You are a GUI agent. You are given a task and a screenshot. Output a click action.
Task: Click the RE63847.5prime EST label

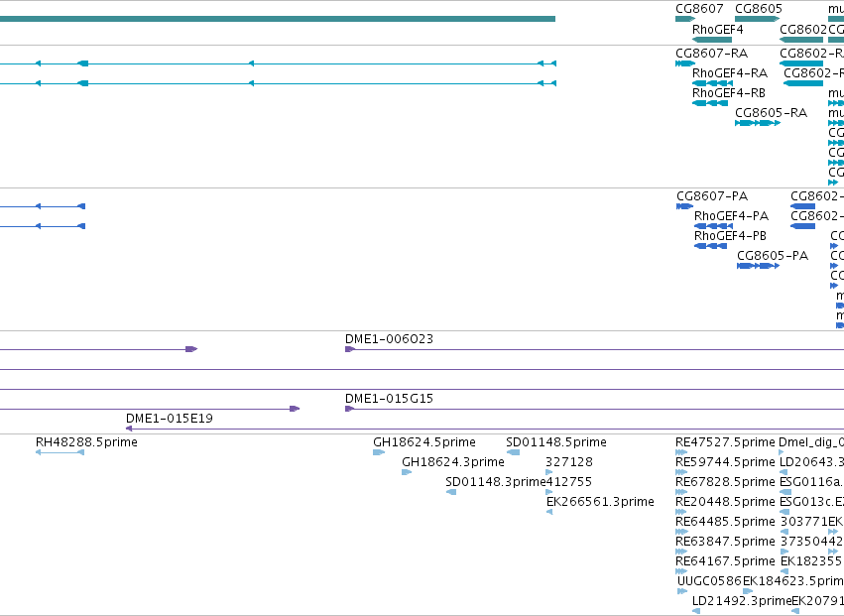pos(725,542)
